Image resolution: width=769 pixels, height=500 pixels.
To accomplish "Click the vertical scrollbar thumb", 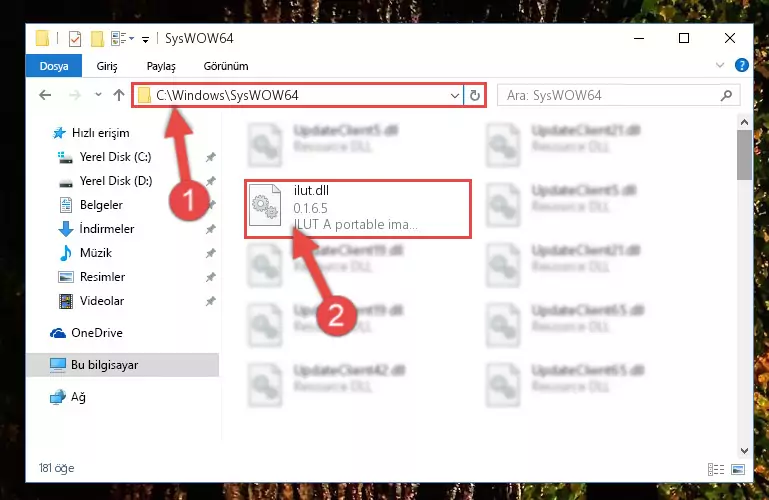I will coord(744,155).
